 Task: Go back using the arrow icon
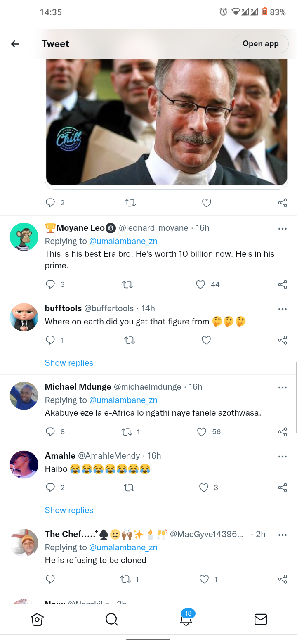[15, 44]
